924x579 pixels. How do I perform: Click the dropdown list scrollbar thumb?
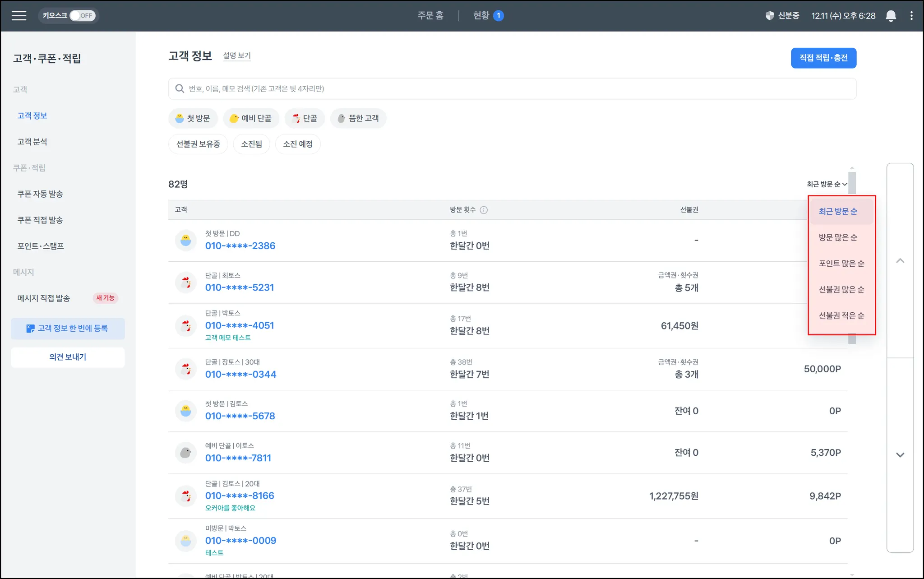click(x=852, y=183)
